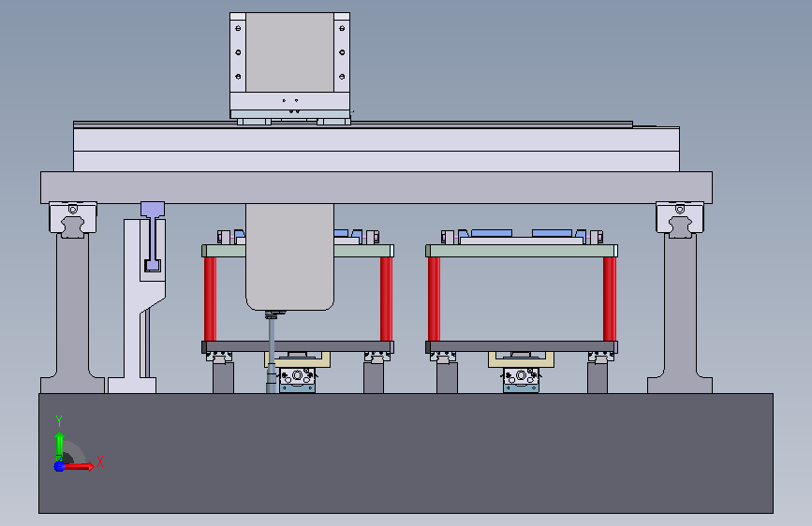Viewport: 812px width, 526px height.
Task: Select the cylinder mechanism under right fixture bracket
Action: tap(521, 381)
